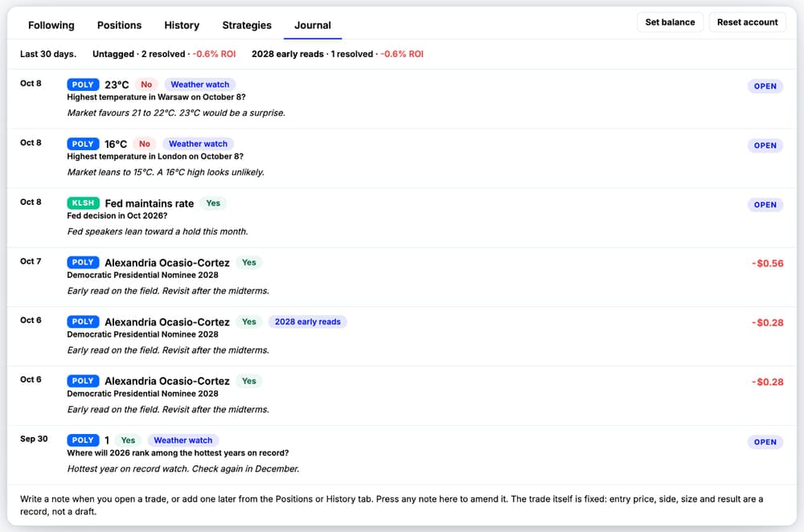Click the Weather watch tag on 23°C entry
This screenshot has width=804, height=532.
click(200, 84)
